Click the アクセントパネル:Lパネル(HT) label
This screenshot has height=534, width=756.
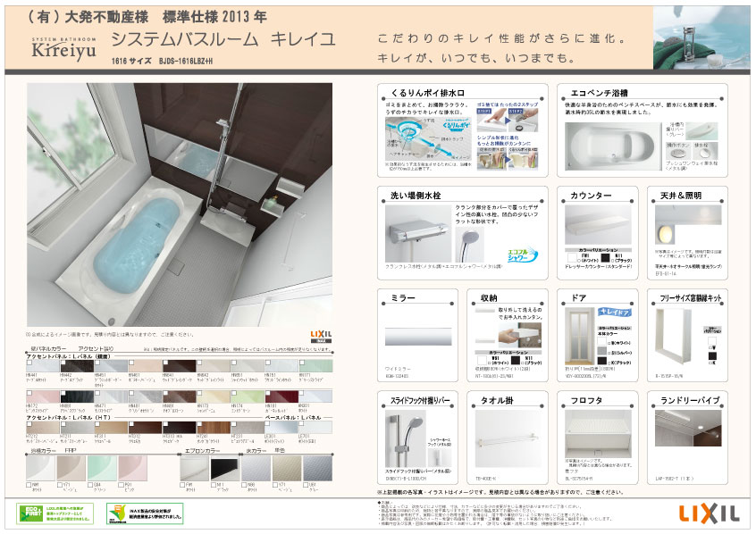tap(69, 417)
